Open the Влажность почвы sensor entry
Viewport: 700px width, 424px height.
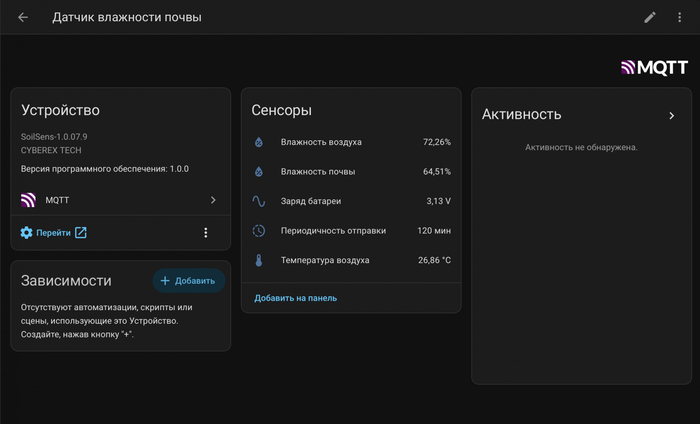click(x=351, y=172)
